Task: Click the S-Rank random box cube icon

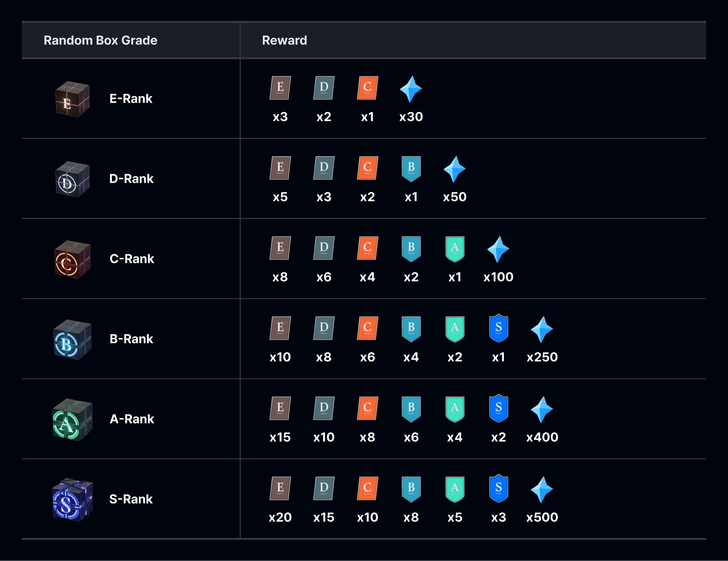Action: [x=72, y=500]
